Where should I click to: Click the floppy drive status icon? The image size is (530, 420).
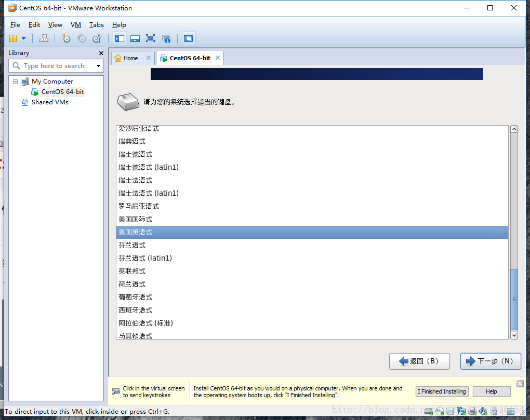click(x=450, y=411)
